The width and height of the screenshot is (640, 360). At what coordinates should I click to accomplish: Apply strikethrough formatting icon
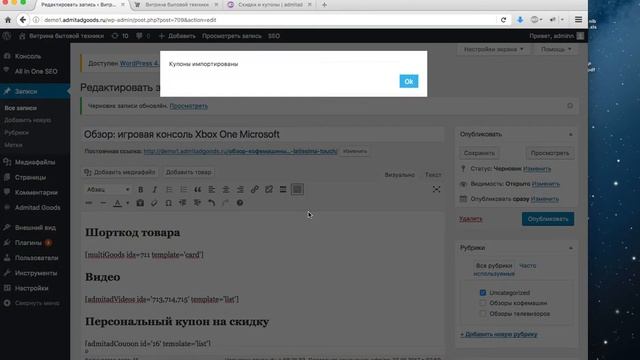point(89,203)
